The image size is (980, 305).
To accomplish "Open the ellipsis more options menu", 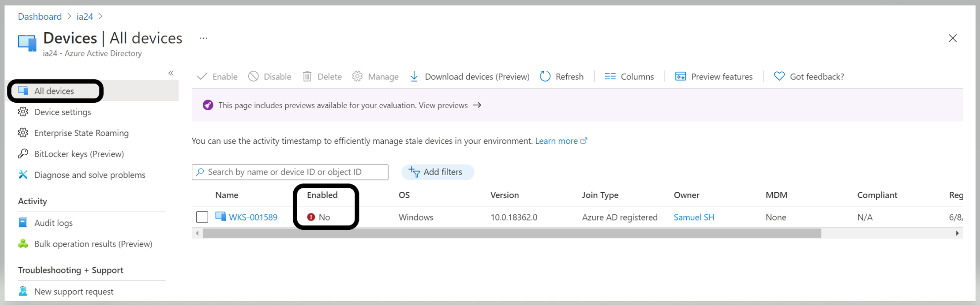I will (x=204, y=38).
